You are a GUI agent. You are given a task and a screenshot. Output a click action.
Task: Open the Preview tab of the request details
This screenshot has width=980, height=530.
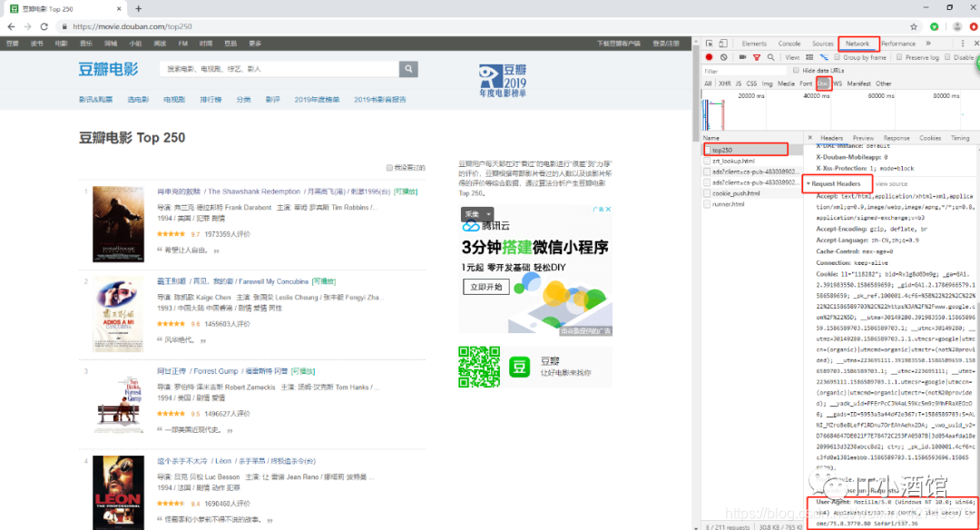pos(863,138)
